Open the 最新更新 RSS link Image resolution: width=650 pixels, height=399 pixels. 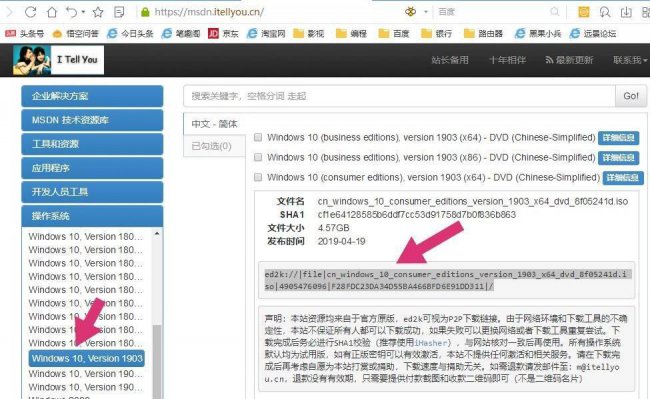click(x=569, y=60)
